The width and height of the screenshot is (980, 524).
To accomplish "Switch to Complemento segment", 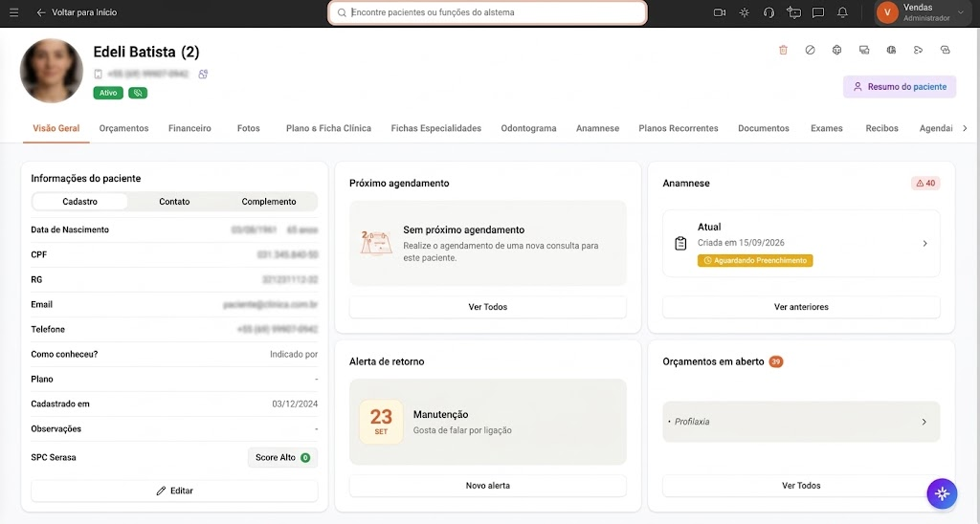I will (x=269, y=202).
